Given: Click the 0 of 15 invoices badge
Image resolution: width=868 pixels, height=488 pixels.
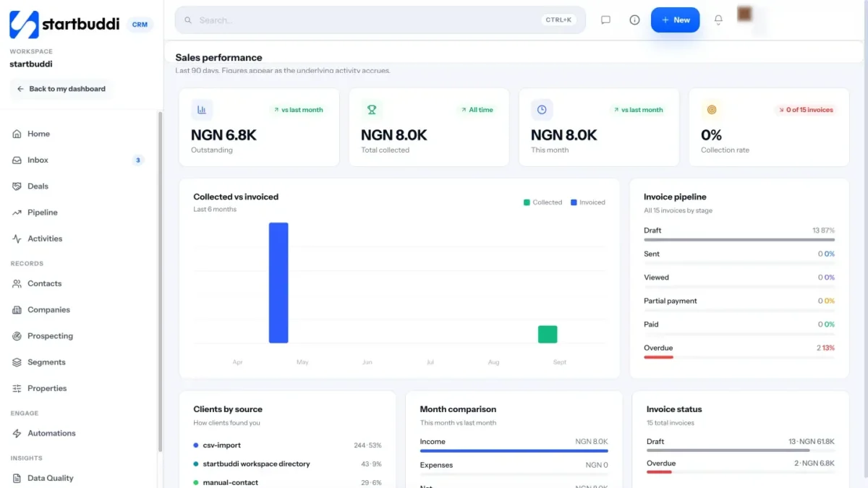Looking at the screenshot, I should coord(805,110).
